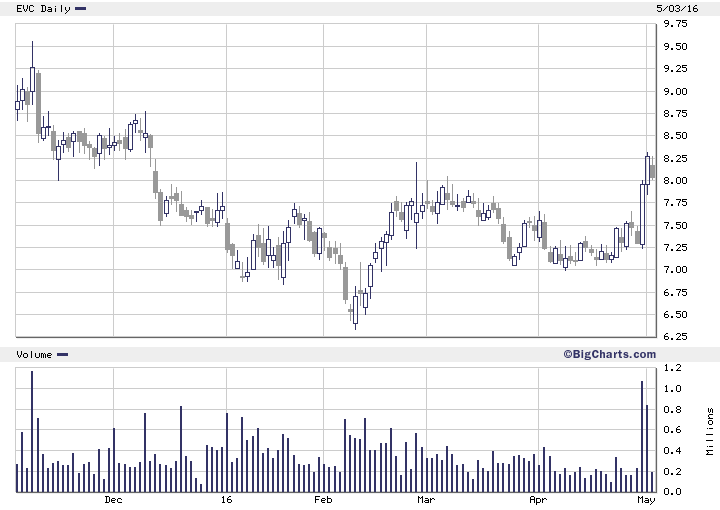The height and width of the screenshot is (510, 720).
Task: Click the BigCharts.com copyright link
Action: point(609,354)
